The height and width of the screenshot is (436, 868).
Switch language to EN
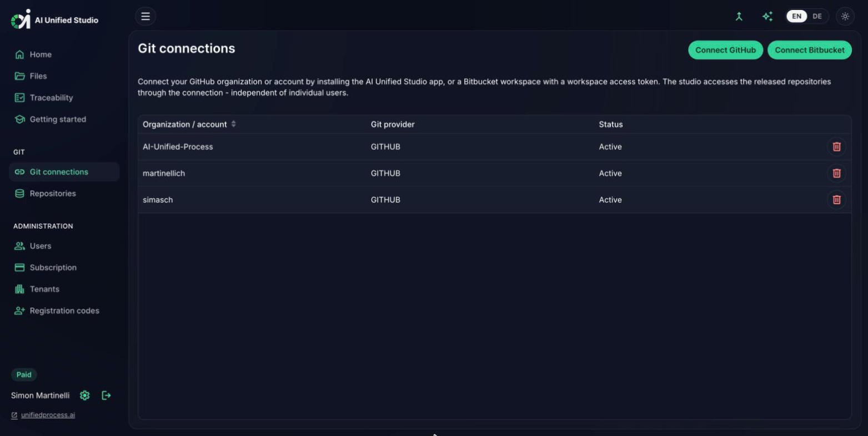[797, 17]
